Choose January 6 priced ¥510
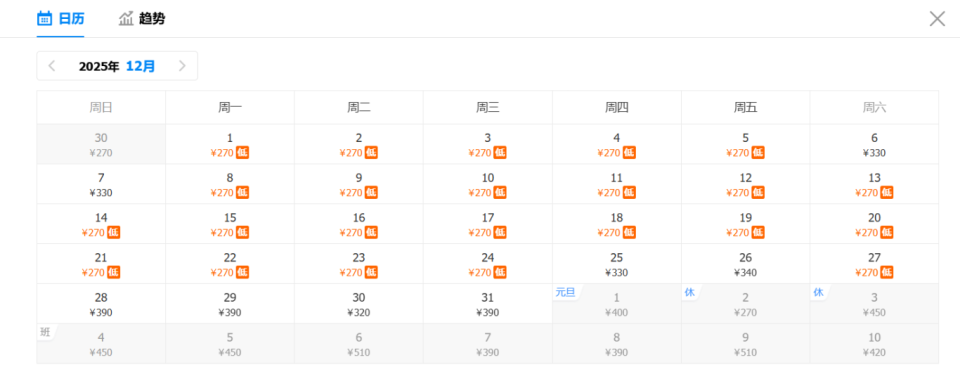Screen dimensions: 960x386 [x=359, y=344]
